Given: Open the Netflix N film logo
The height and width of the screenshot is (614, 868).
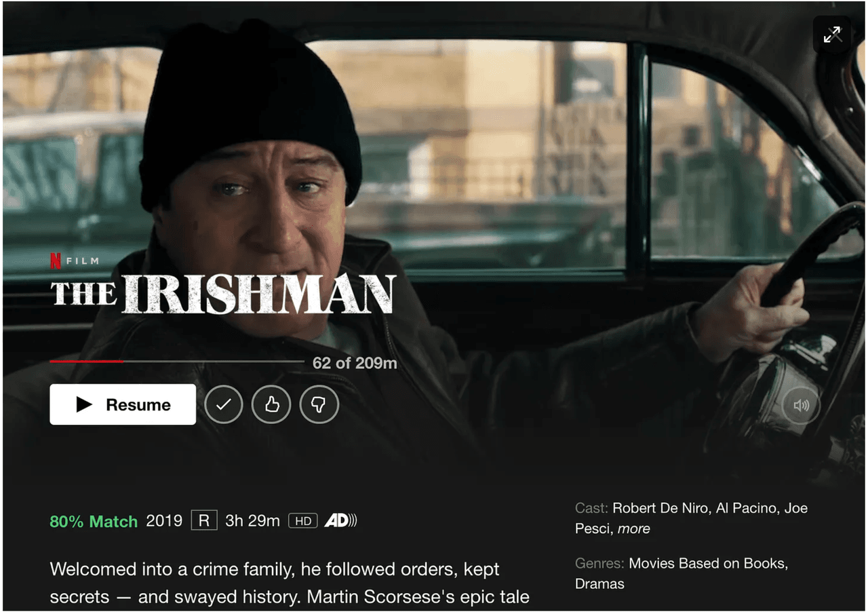Looking at the screenshot, I should (x=75, y=261).
